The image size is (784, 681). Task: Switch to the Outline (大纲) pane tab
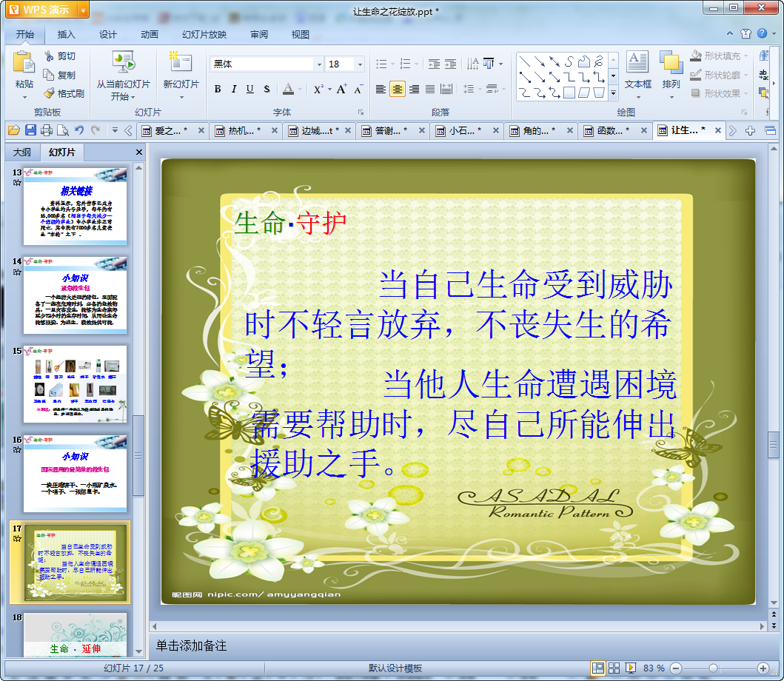point(22,152)
